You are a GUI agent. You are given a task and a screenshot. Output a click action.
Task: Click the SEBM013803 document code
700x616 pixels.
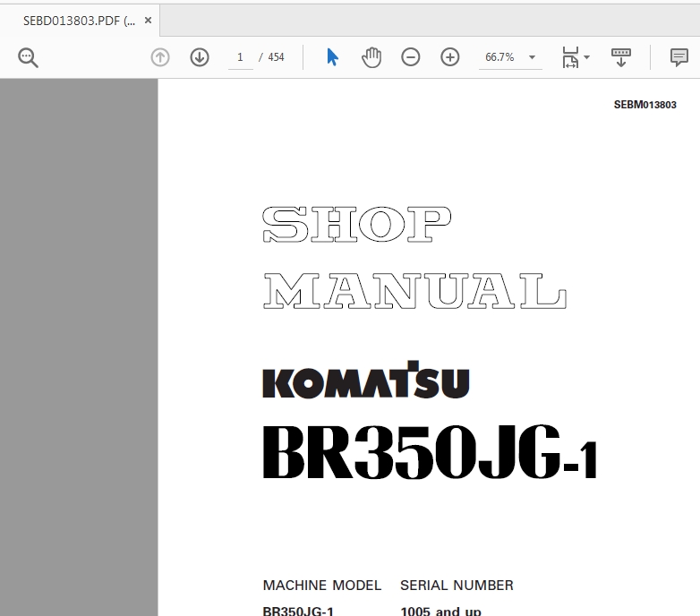click(645, 105)
